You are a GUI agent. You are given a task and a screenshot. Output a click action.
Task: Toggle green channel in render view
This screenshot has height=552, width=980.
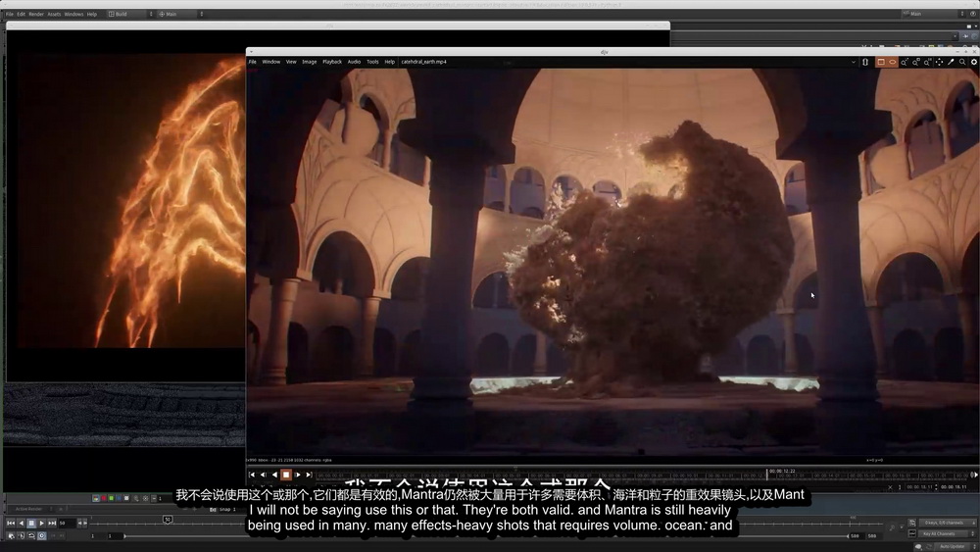[x=112, y=498]
